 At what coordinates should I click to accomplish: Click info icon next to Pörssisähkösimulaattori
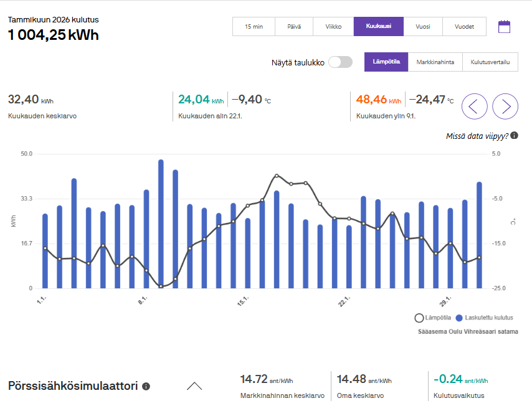pos(146,386)
